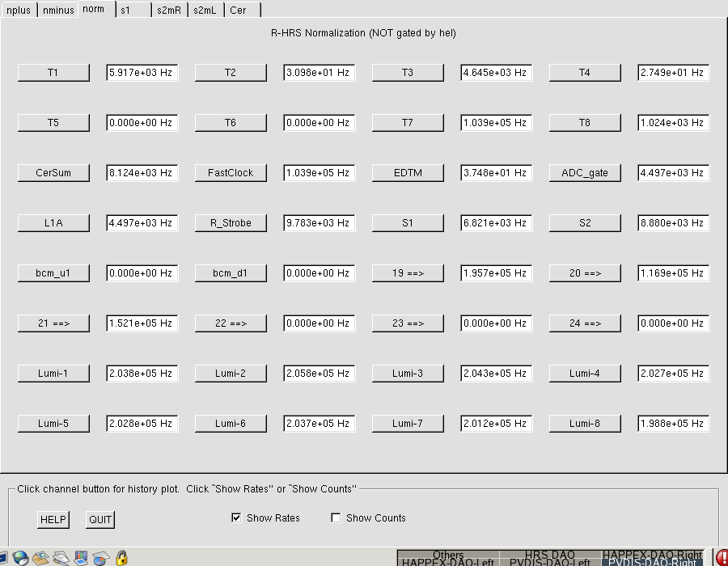
Task: Open the s2mL tab
Action: 205,10
